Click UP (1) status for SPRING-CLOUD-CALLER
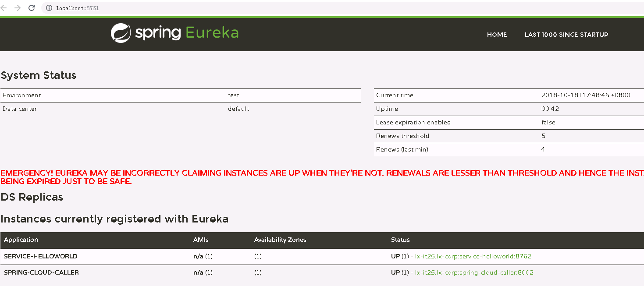 click(x=400, y=272)
